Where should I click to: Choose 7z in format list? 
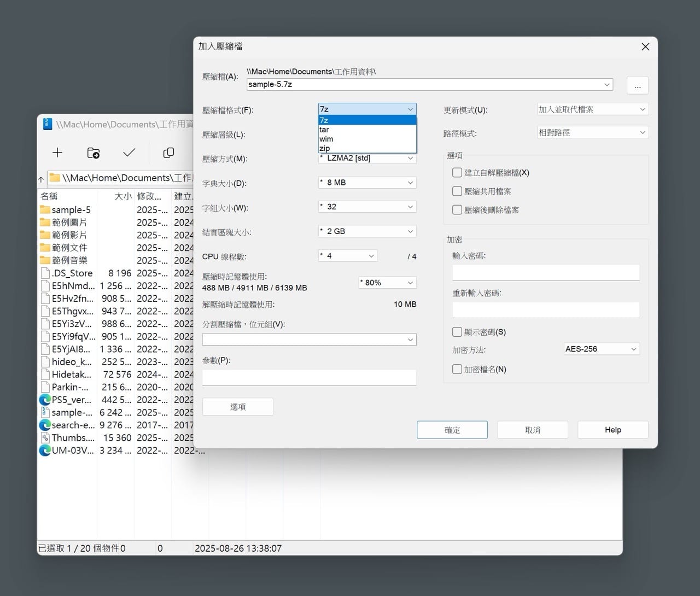coord(367,120)
